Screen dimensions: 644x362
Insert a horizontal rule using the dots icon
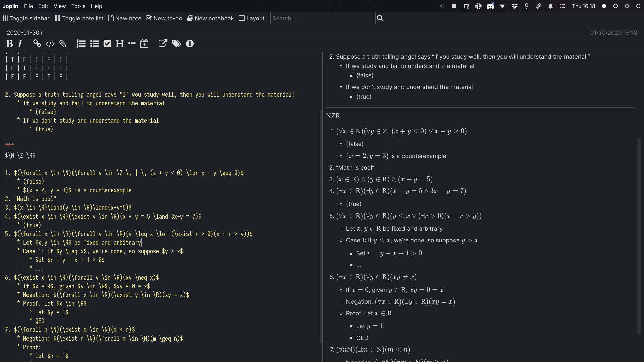click(132, 43)
